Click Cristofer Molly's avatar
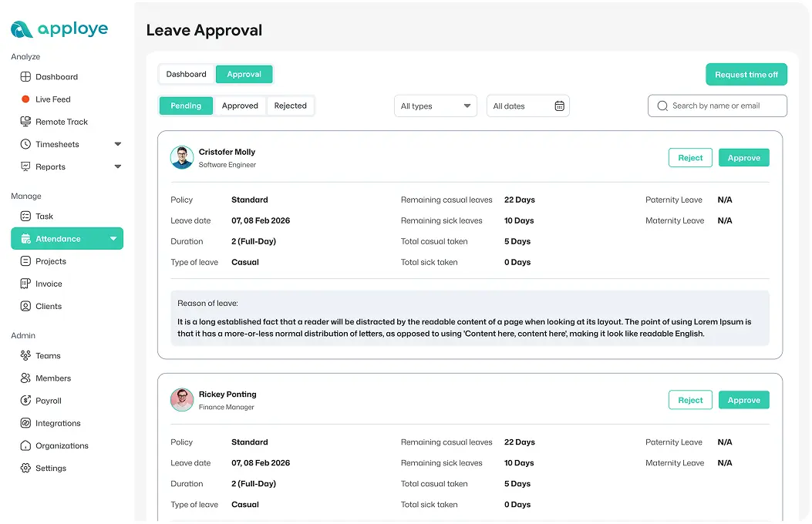 click(x=182, y=157)
